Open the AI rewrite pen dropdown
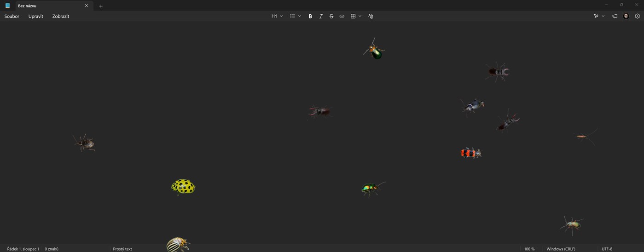This screenshot has width=644, height=252. click(599, 16)
